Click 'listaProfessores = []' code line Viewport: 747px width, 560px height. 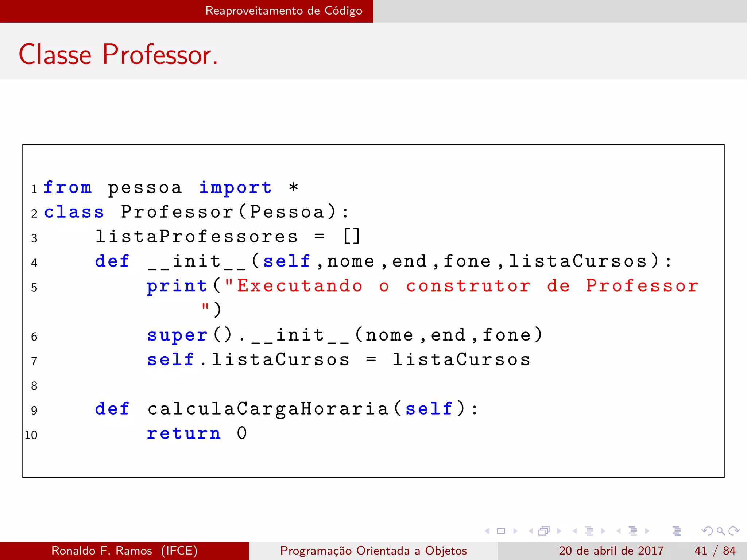pos(228,236)
